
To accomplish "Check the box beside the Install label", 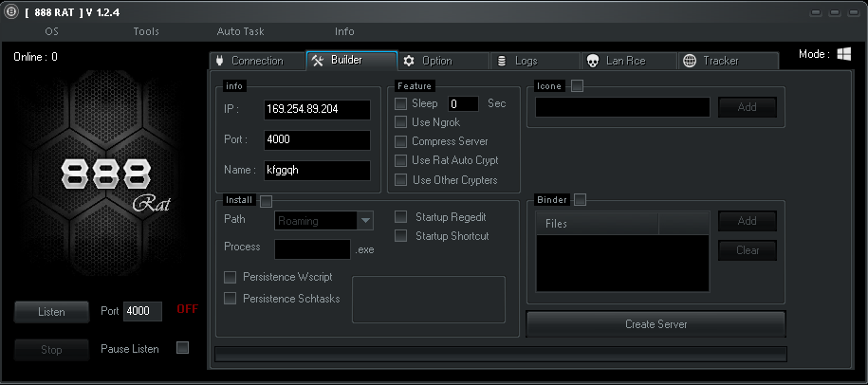I will click(267, 201).
